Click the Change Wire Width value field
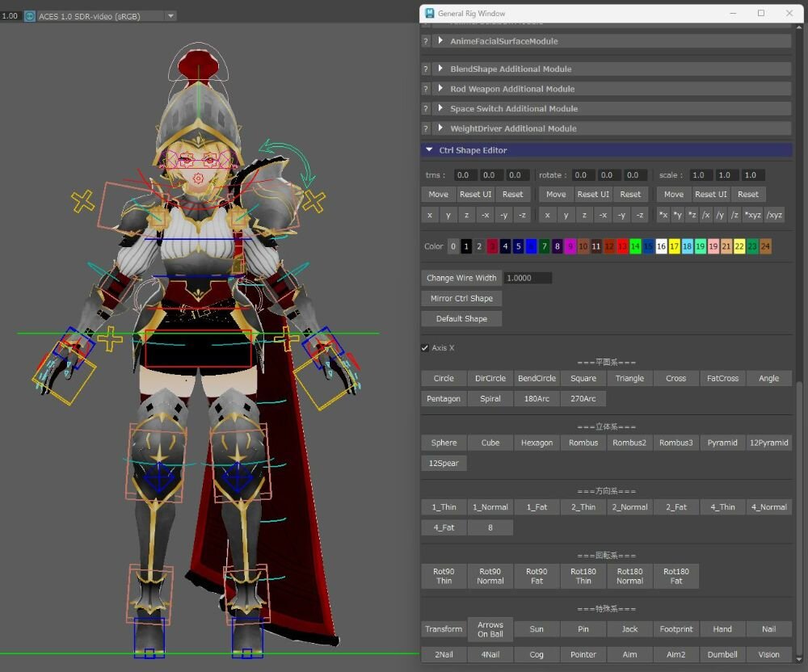Viewport: 808px width, 672px height. click(528, 278)
